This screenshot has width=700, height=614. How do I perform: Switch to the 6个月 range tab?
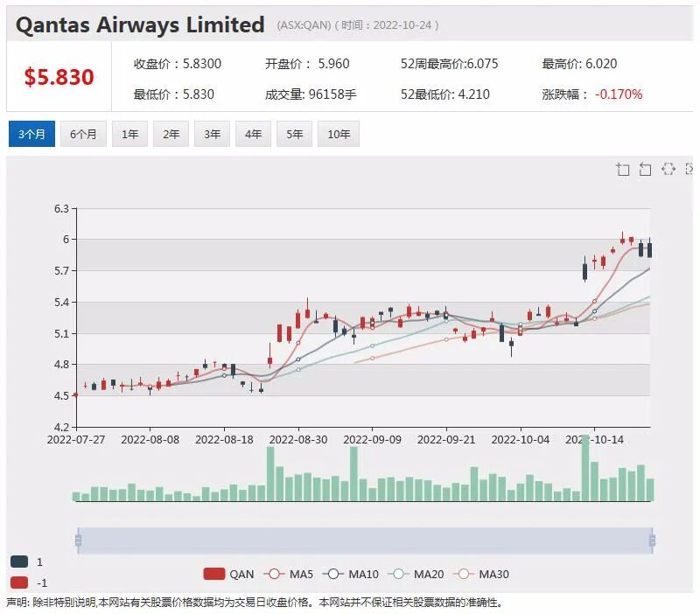[x=83, y=134]
